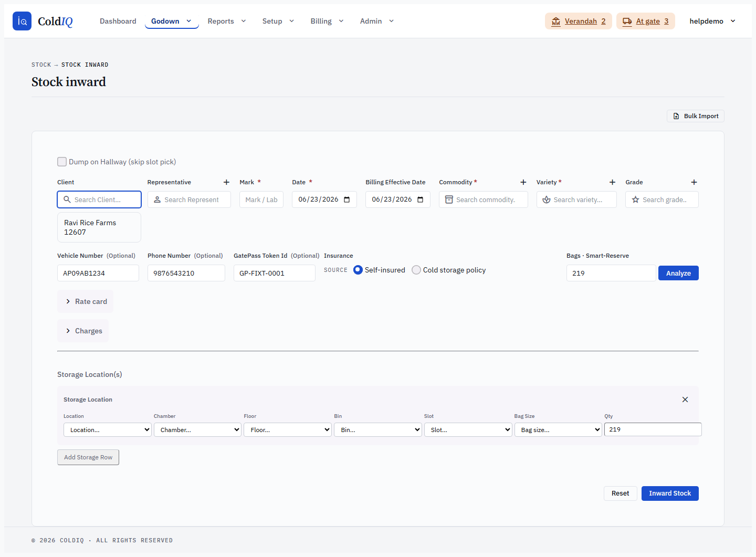Expand the Rate card section

(86, 301)
